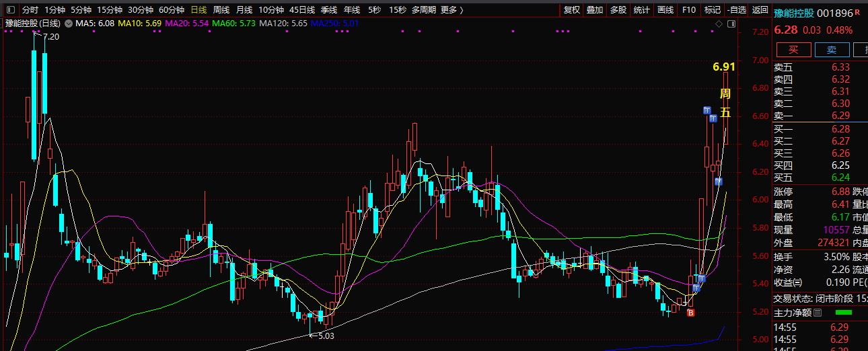Click the 标记 mark button

pyautogui.click(x=712, y=10)
